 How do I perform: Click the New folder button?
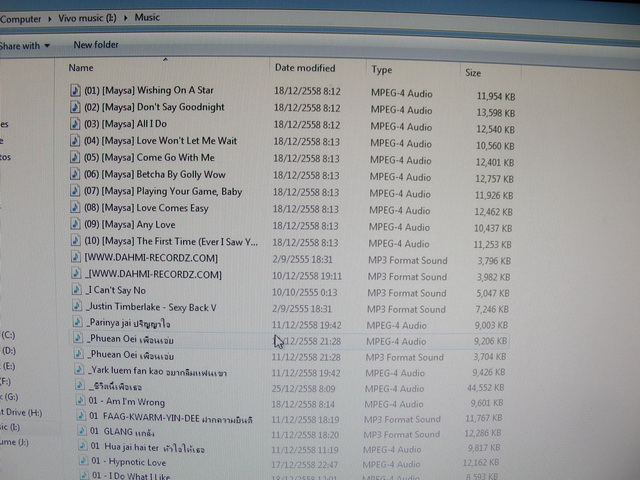click(x=96, y=44)
